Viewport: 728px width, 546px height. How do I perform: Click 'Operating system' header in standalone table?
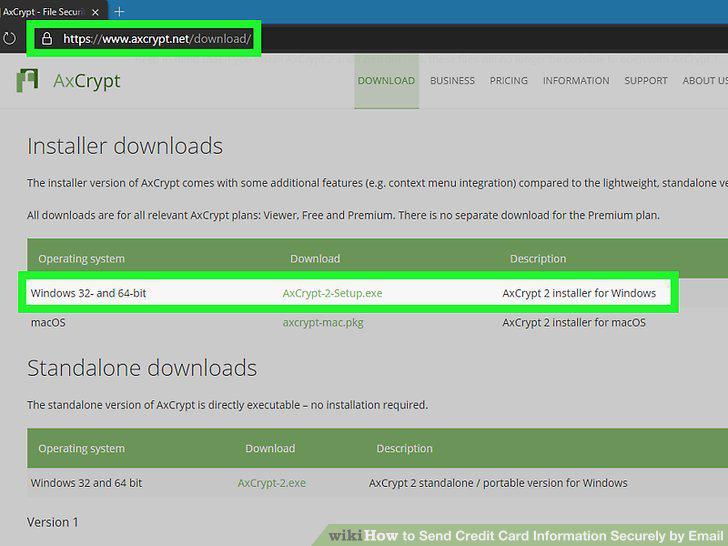[x=82, y=448]
